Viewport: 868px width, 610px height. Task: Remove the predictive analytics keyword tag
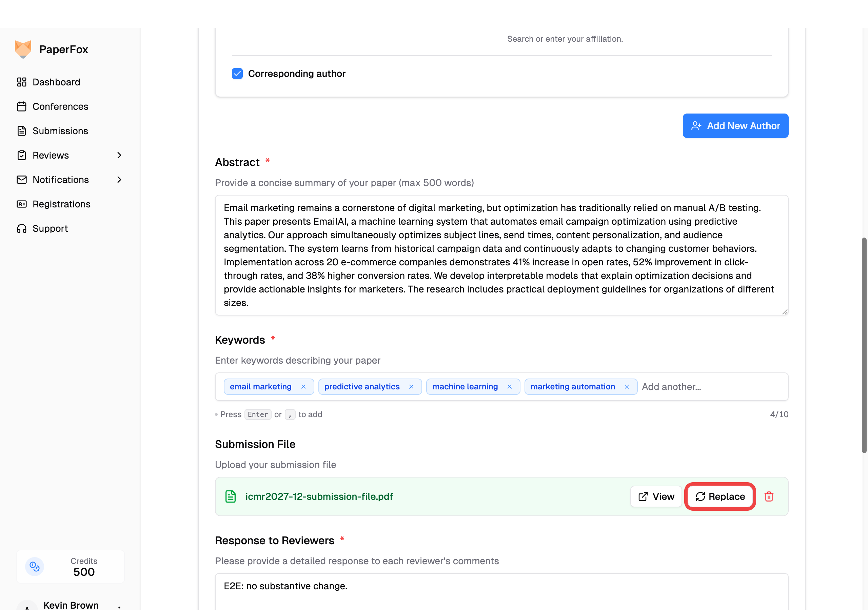(x=411, y=387)
